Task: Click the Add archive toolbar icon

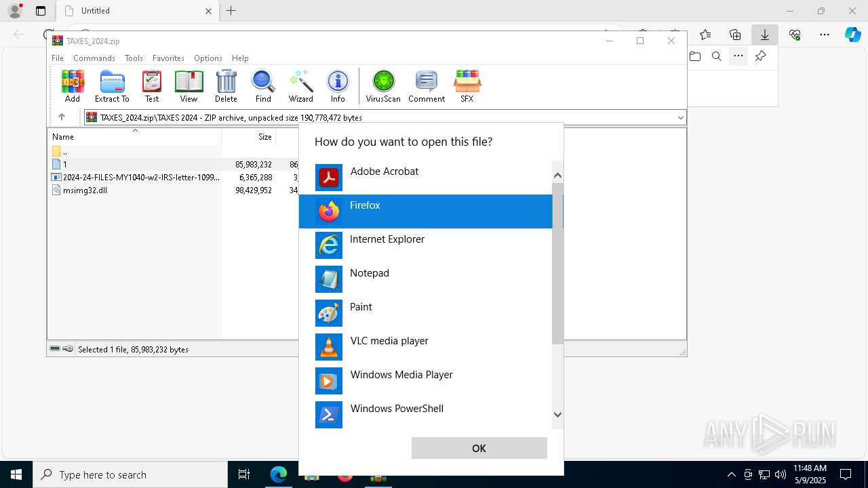Action: point(73,86)
